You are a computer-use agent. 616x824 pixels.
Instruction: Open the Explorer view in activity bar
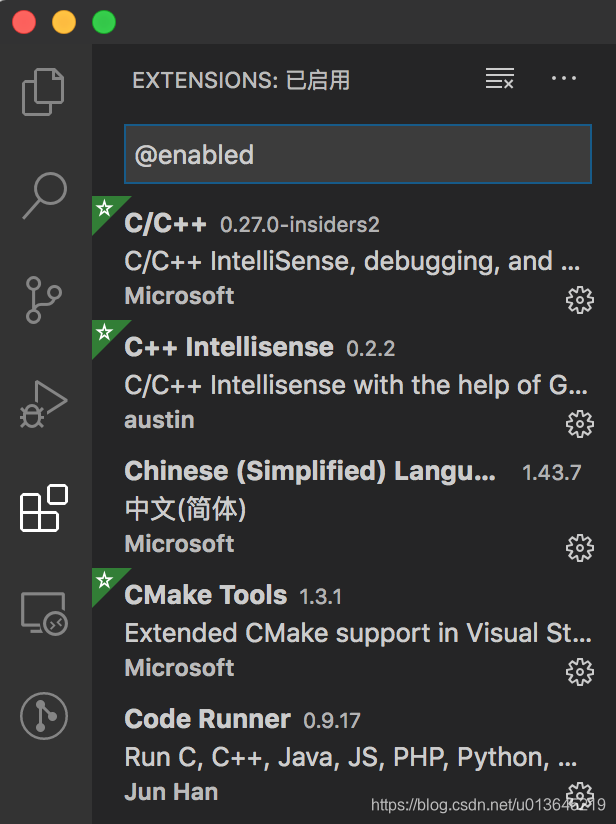[44, 90]
